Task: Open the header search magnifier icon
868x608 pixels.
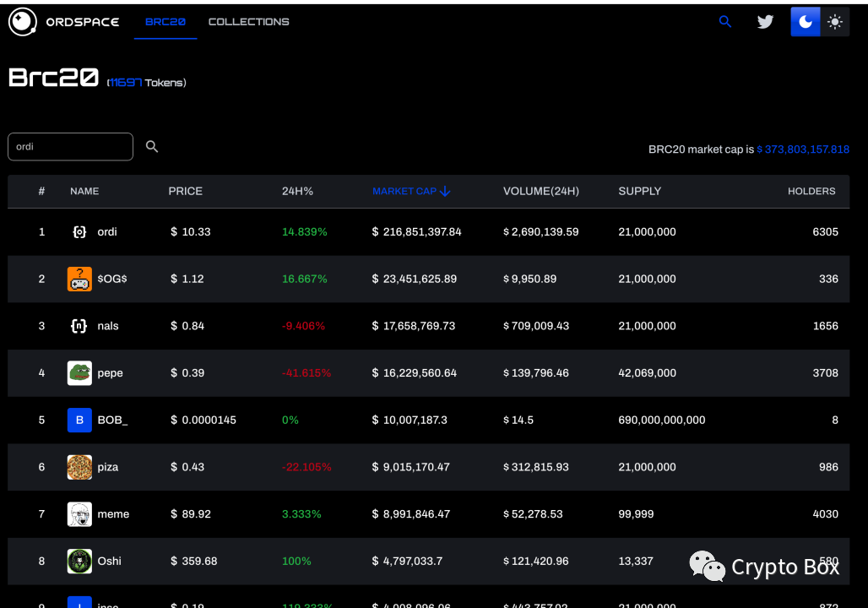Action: click(725, 22)
